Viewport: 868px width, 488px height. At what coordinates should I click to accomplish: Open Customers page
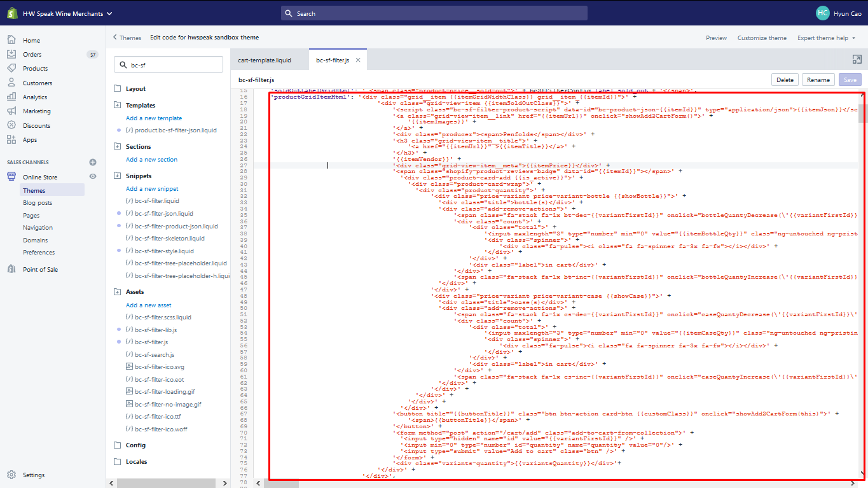(38, 83)
